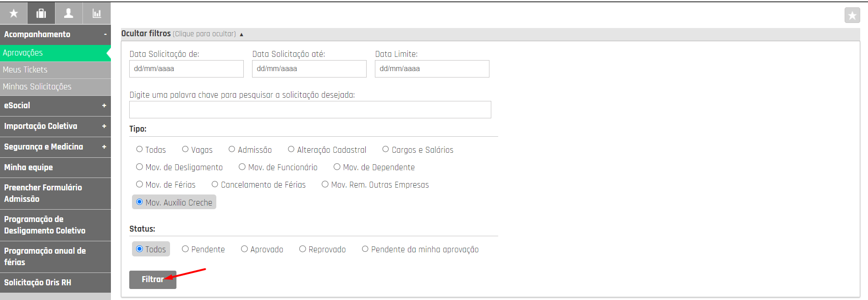Select the Pendente status radio button
This screenshot has width=868, height=300.
coord(185,249)
